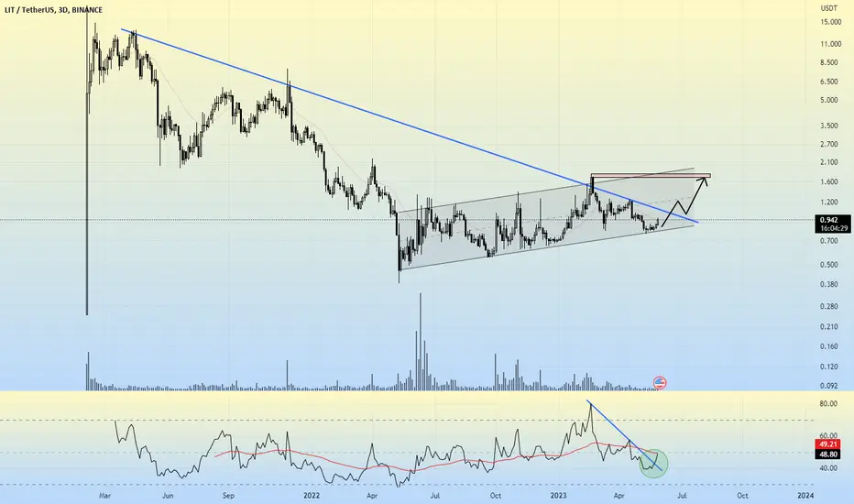This screenshot has height=504, width=854.
Task: Click the 60.00 RSI scale label
Action: coord(828,436)
